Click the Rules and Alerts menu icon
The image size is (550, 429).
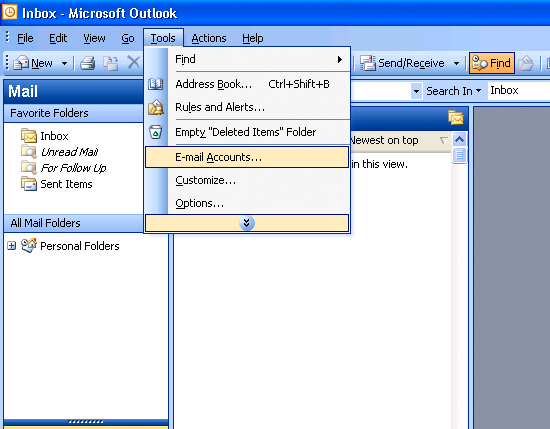click(x=155, y=107)
